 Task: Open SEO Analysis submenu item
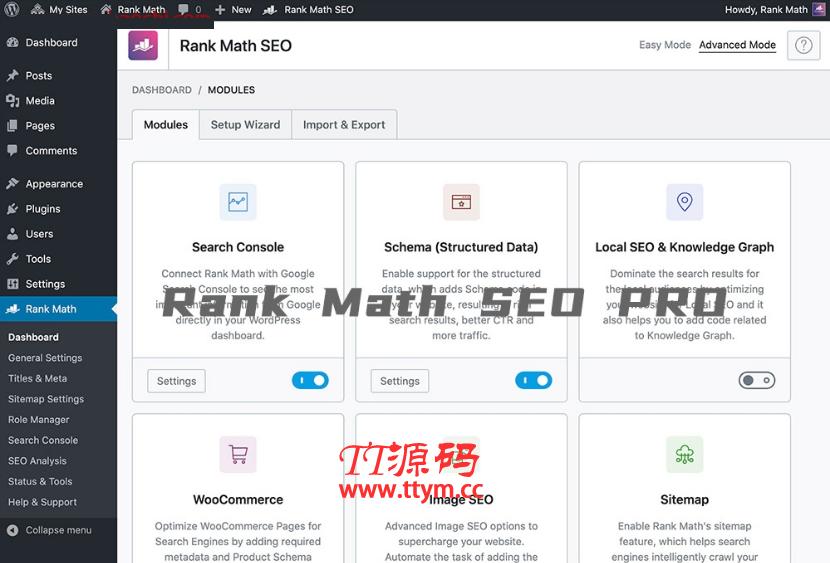tap(37, 461)
